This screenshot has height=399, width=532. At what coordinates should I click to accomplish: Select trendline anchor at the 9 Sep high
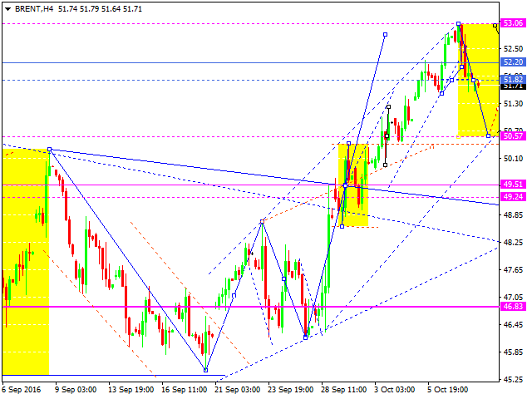point(50,150)
